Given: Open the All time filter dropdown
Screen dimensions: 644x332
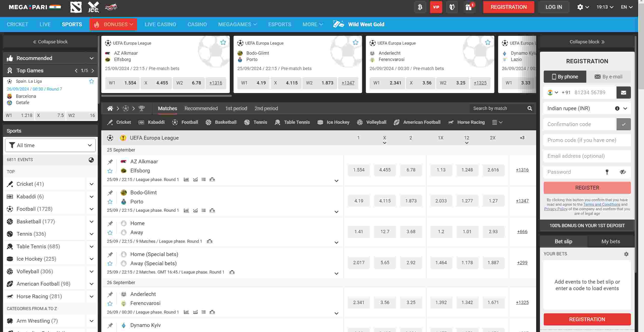Looking at the screenshot, I should pyautogui.click(x=50, y=145).
